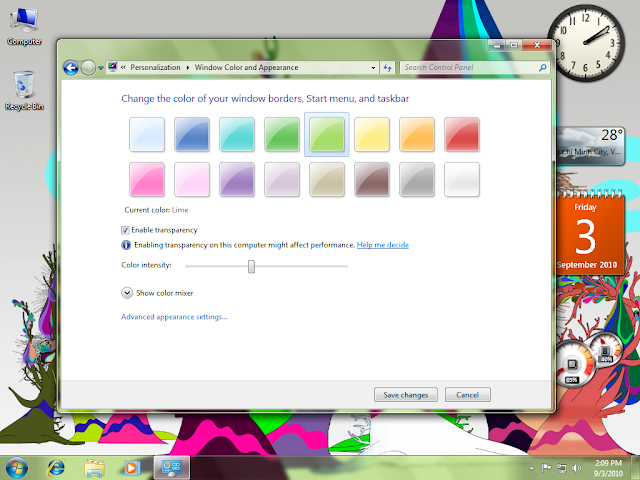The height and width of the screenshot is (480, 640).
Task: Click Show desktop button at taskbar end
Action: click(636, 468)
